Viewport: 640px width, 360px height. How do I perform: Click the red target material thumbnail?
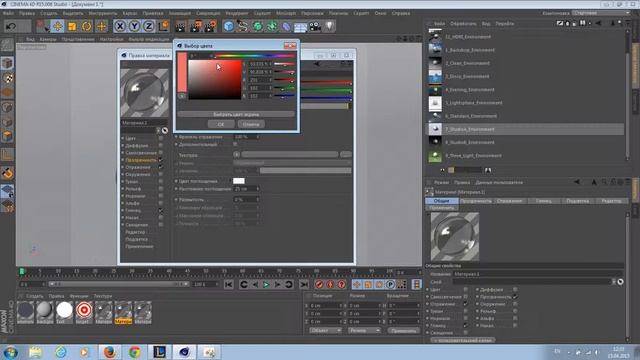(x=84, y=310)
